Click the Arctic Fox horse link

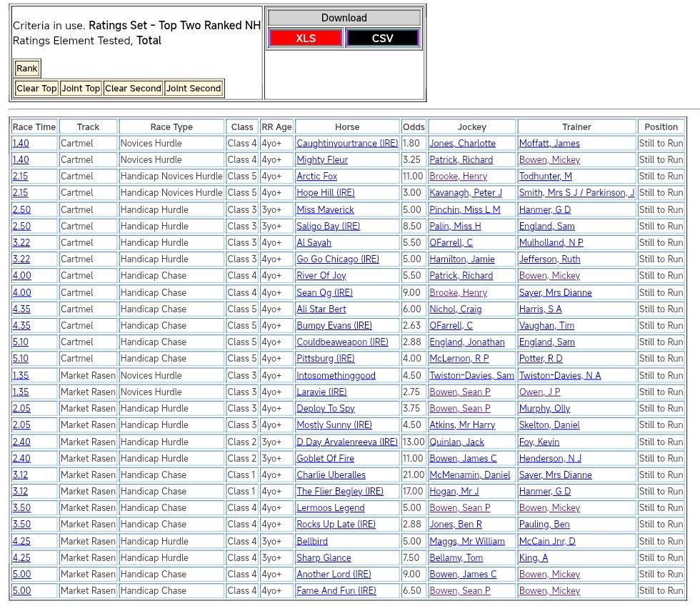pyautogui.click(x=316, y=177)
